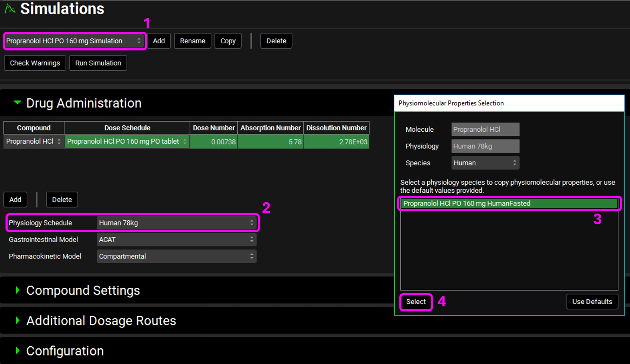Image resolution: width=630 pixels, height=364 pixels.
Task: Click Use Defaults in properties dialog
Action: point(592,302)
